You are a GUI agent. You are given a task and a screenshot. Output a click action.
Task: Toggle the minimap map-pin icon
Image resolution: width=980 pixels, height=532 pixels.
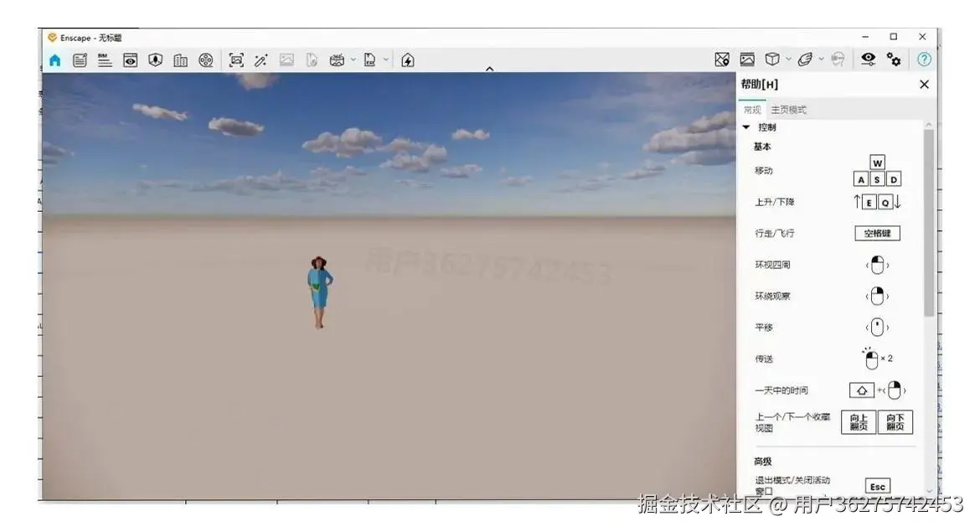(722, 59)
